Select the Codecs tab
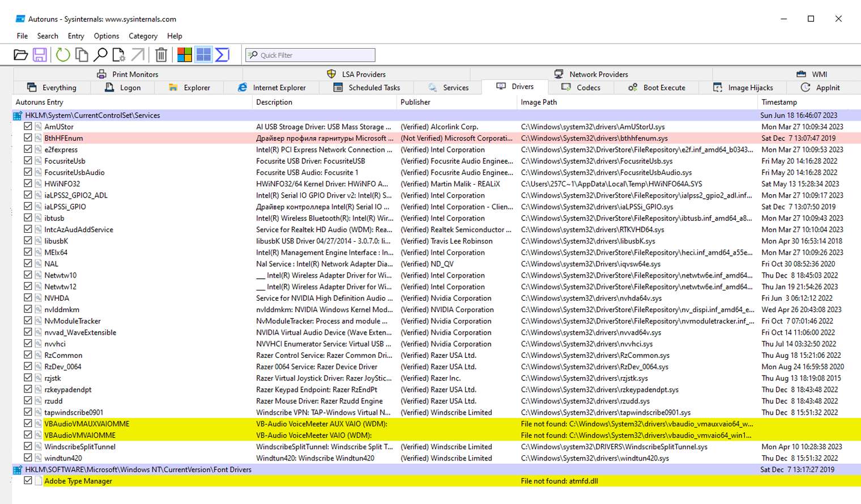 [x=581, y=88]
